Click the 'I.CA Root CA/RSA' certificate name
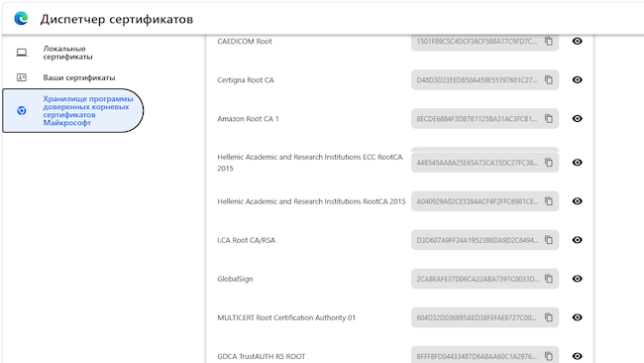644x363 pixels. point(247,240)
